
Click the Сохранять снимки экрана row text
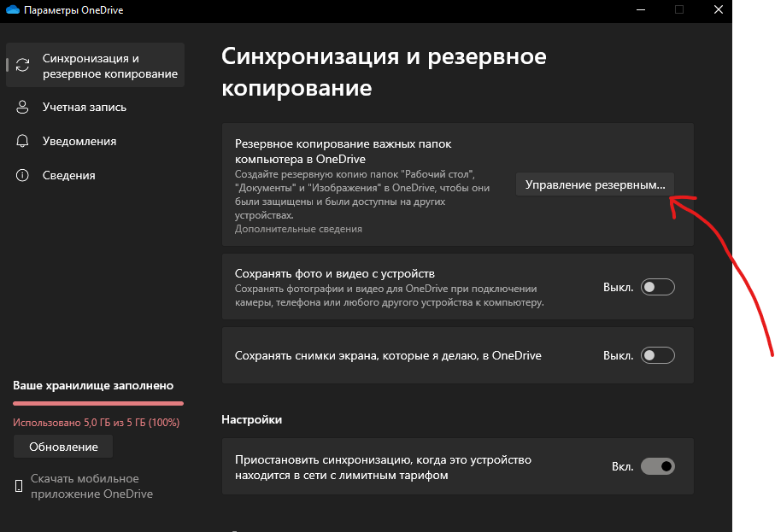tap(388, 355)
